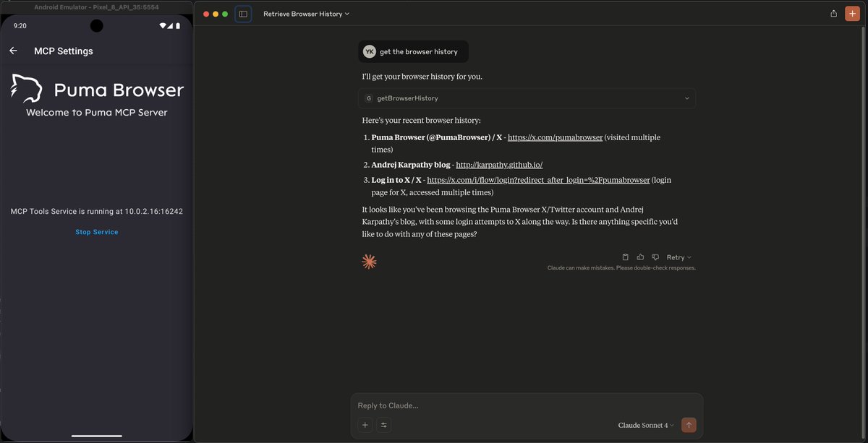
Task: Stop the MCP Tools Service
Action: tap(97, 232)
